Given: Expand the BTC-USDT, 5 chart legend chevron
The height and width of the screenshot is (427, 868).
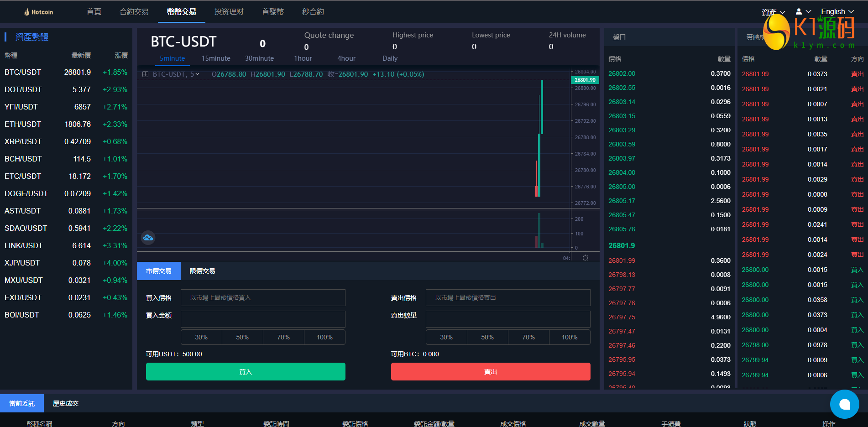Looking at the screenshot, I should (198, 74).
